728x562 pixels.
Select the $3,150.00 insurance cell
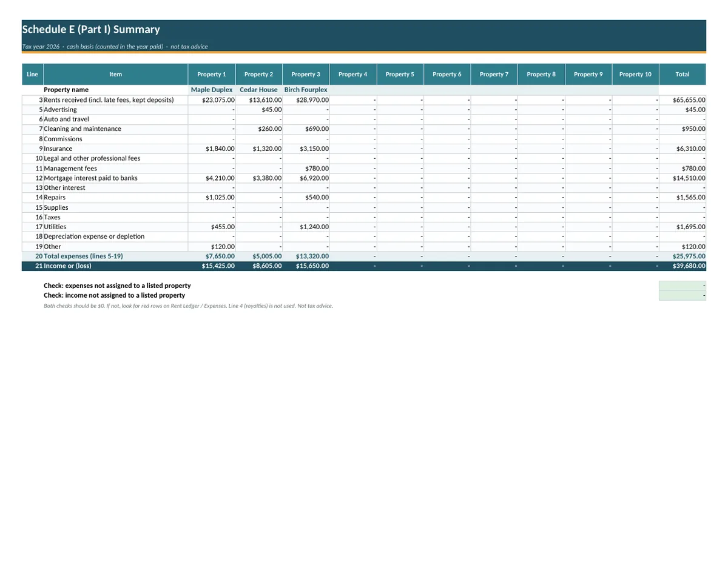tap(306, 149)
